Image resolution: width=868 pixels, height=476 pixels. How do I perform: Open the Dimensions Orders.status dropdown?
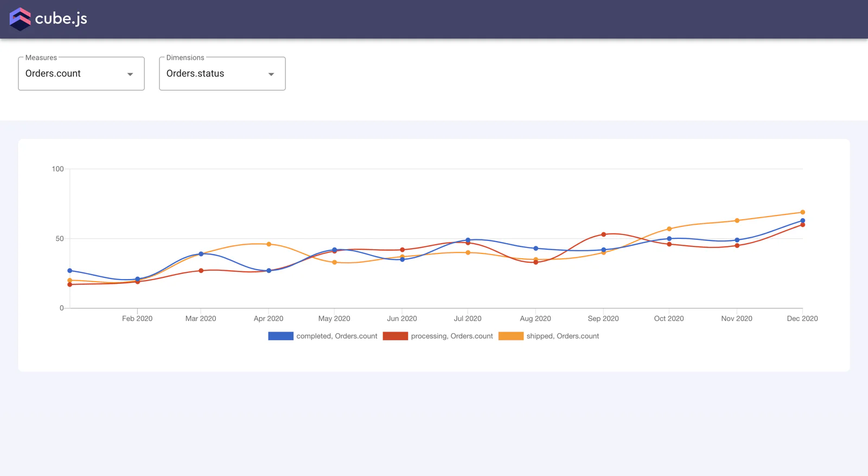click(222, 74)
